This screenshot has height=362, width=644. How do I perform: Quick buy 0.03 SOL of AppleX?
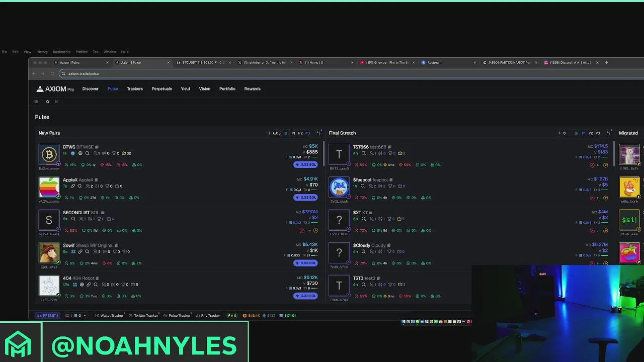306,198
